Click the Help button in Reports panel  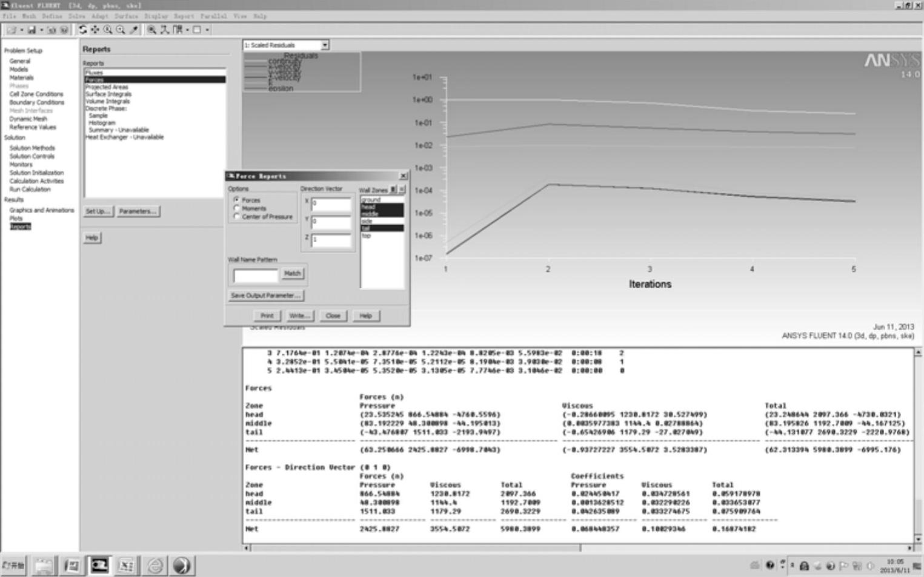(92, 238)
